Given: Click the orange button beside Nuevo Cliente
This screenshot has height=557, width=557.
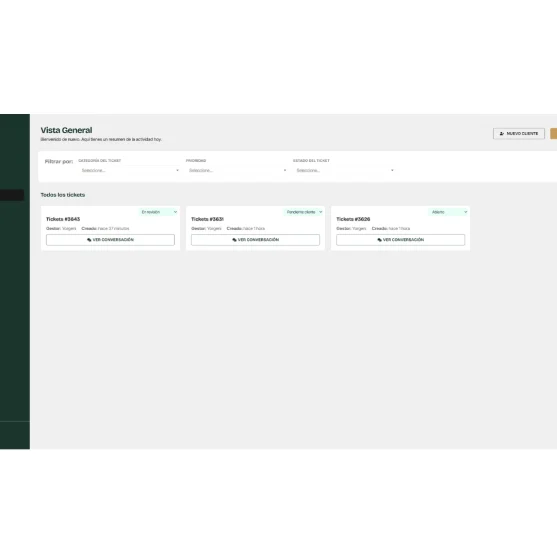Looking at the screenshot, I should [553, 134].
